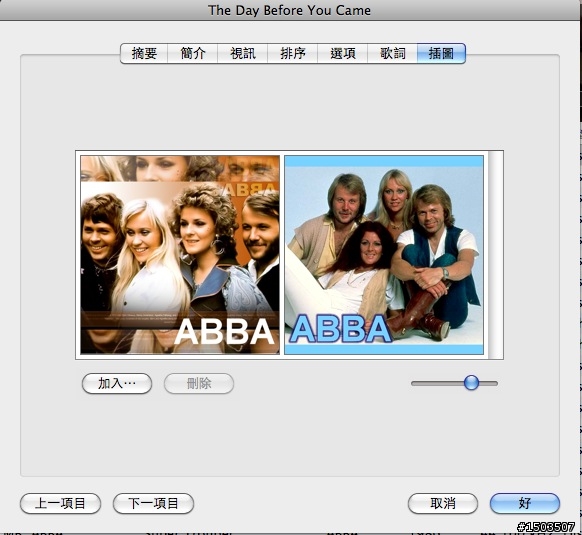Select the sepia ABBA artwork thumbnail
The image size is (582, 535).
click(180, 255)
